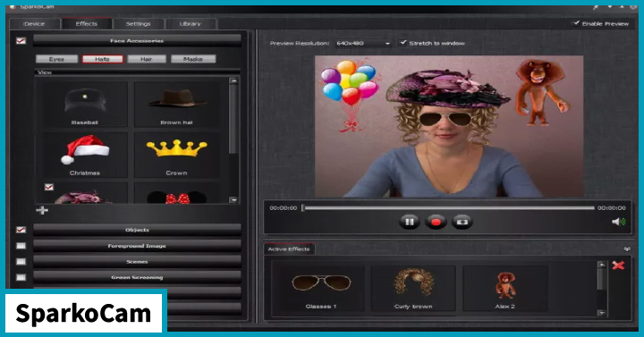Select the Crown hat thumbnail
Screen dimensions: 644x337
pos(176,156)
